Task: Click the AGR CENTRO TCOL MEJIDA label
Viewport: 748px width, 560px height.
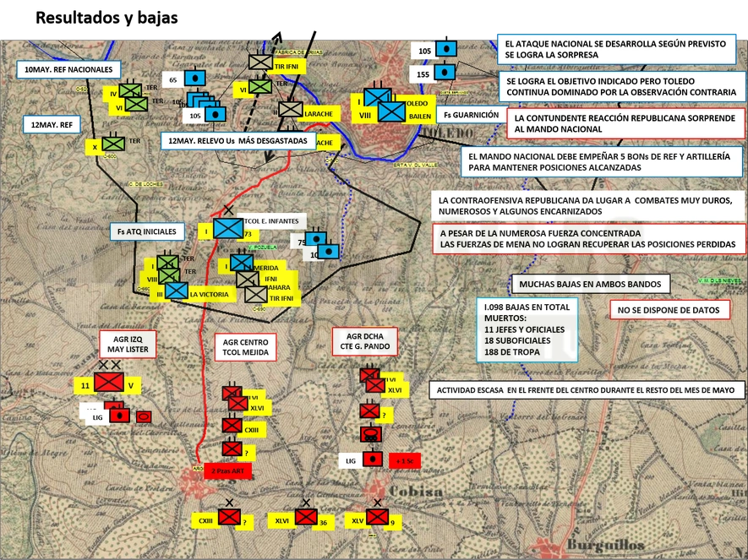Action: coord(245,347)
